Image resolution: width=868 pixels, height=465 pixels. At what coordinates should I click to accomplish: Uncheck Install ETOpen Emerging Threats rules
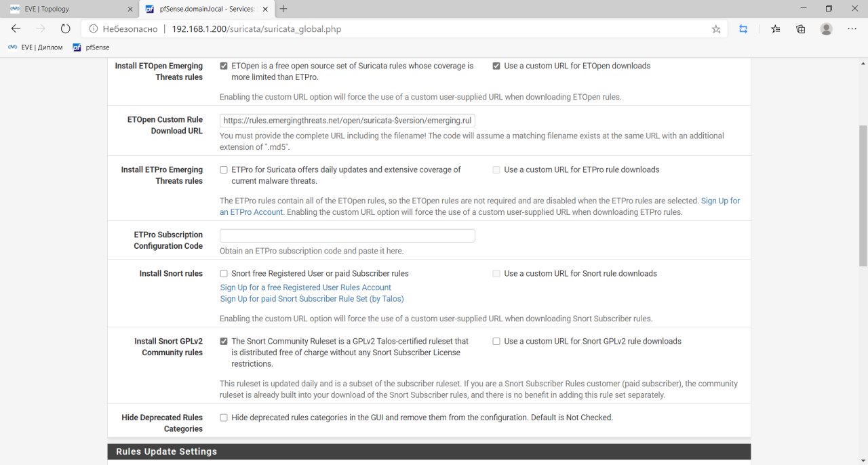pos(224,66)
